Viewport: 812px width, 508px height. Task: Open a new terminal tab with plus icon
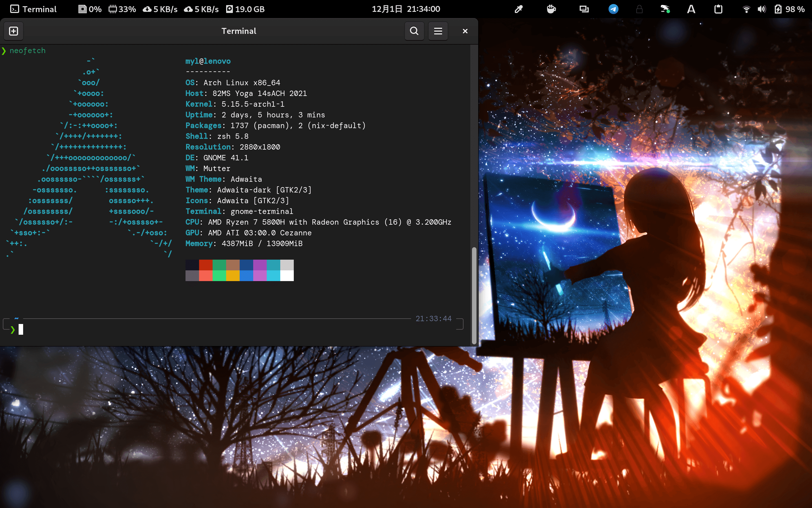click(x=14, y=31)
